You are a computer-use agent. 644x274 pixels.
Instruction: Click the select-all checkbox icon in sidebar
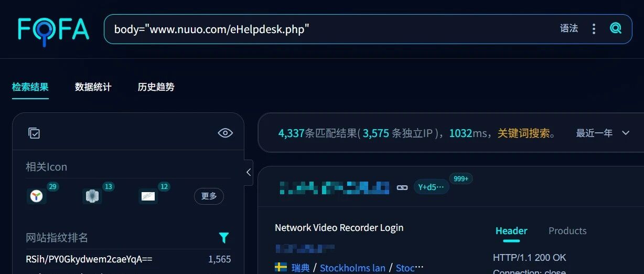pyautogui.click(x=34, y=133)
